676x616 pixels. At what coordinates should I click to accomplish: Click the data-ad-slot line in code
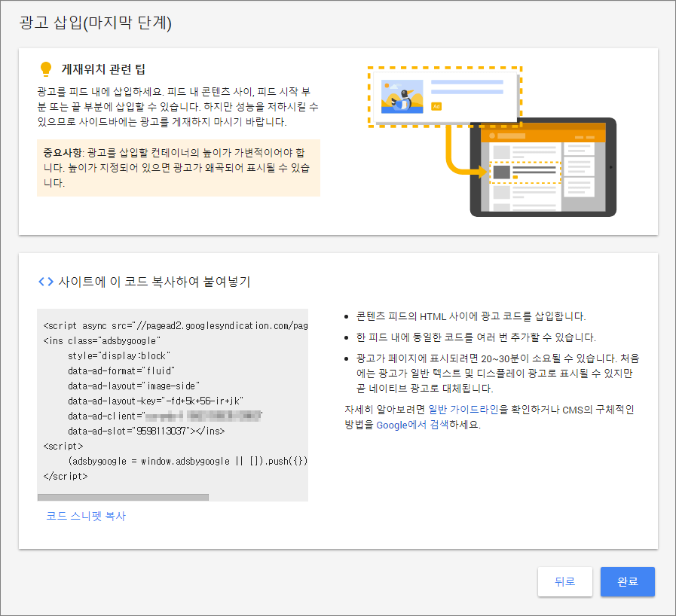pyautogui.click(x=146, y=431)
